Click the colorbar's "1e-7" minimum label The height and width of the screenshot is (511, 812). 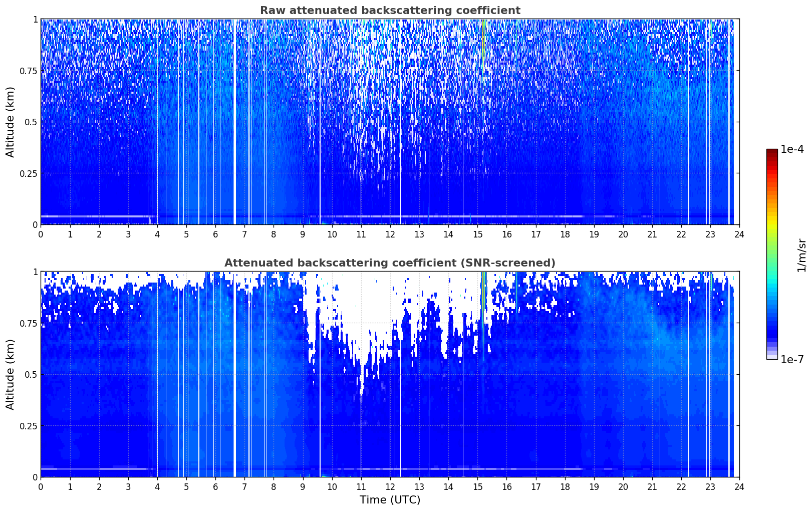pyautogui.click(x=792, y=360)
